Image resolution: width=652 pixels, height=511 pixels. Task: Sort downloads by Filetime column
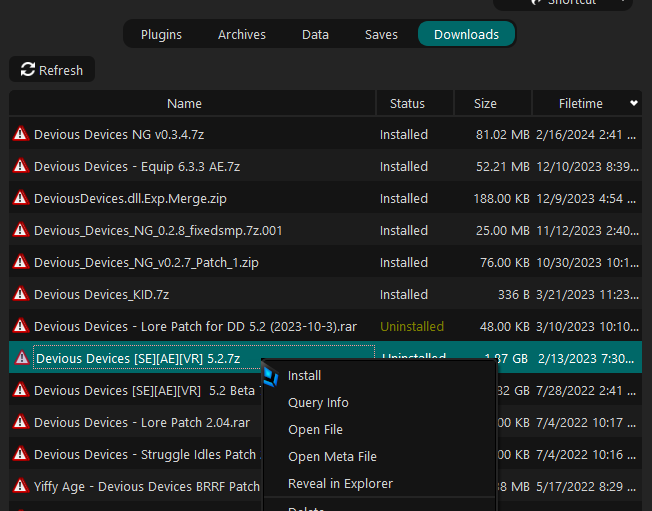click(580, 103)
